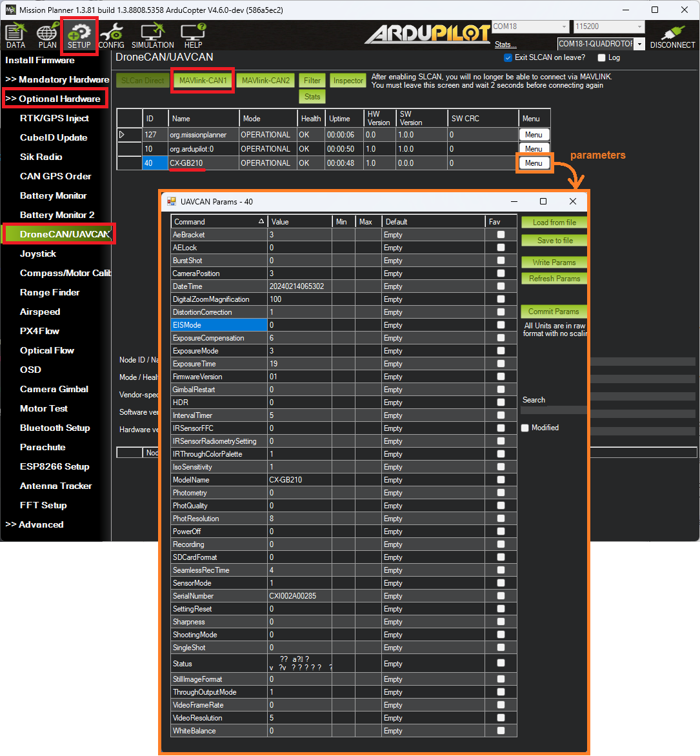
Task: Enable the Log checkbox
Action: [x=602, y=57]
